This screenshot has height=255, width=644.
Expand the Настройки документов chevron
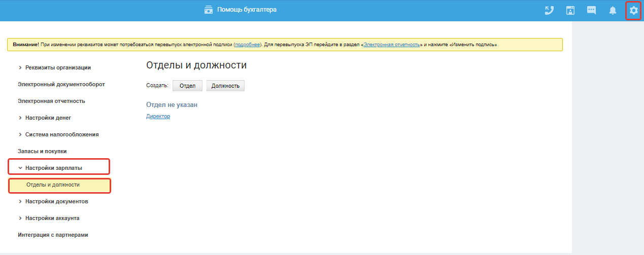click(20, 201)
